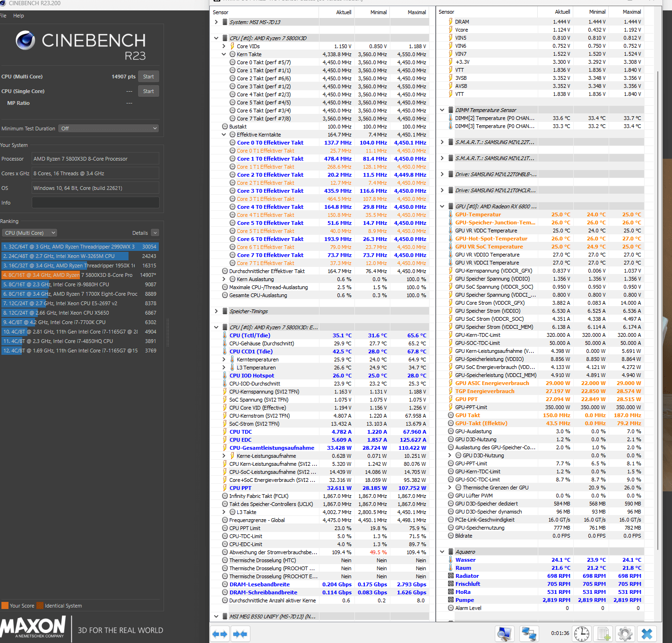Start the CPU (Single Core) benchmark
Screen dimensions: 672x643
click(148, 91)
